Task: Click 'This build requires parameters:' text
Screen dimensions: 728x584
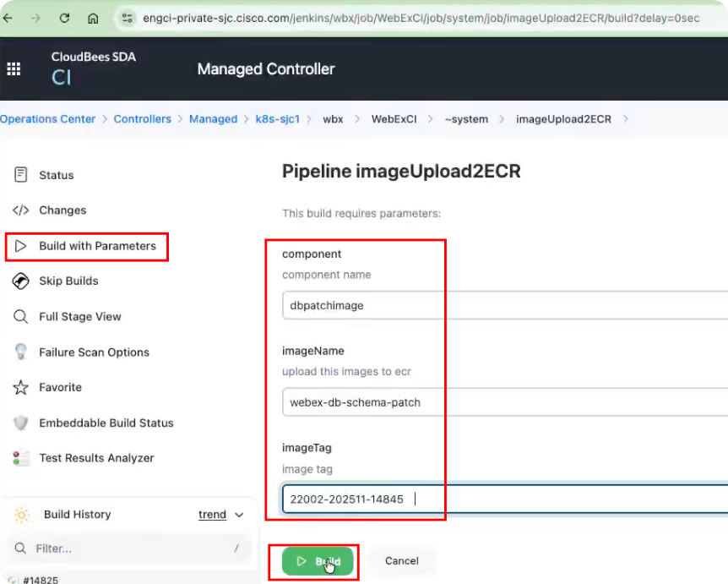Action: tap(361, 213)
